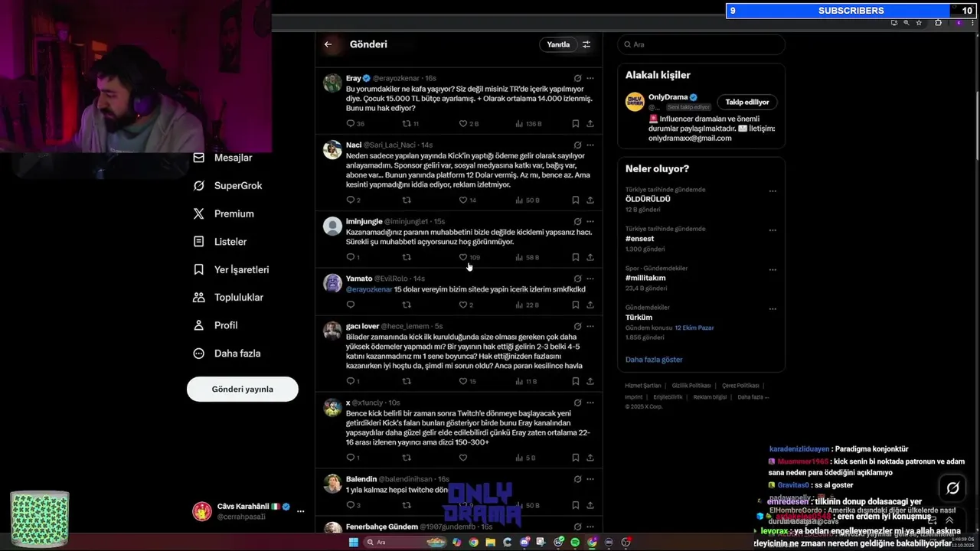Go back using the arrow beside Gönderi
This screenshot has height=551, width=980.
click(328, 44)
